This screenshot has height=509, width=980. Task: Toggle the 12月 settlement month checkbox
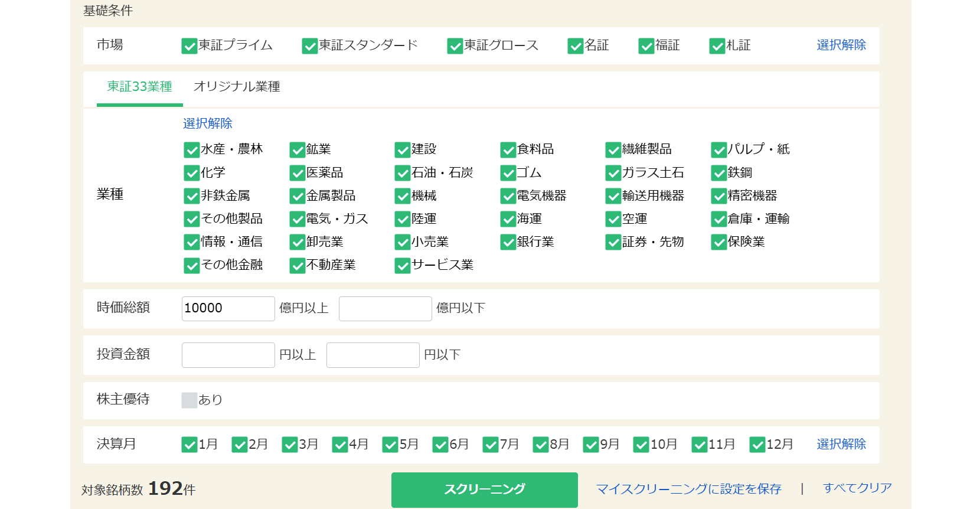757,445
